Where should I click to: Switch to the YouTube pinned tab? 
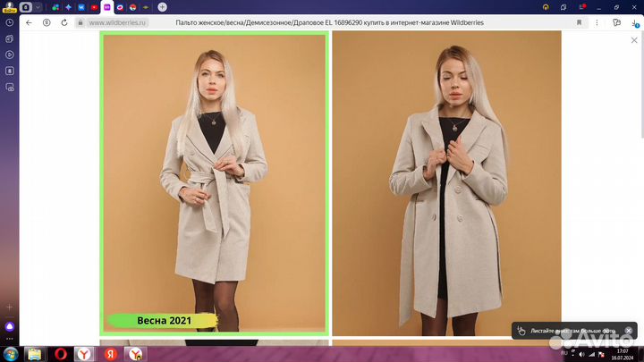94,7
